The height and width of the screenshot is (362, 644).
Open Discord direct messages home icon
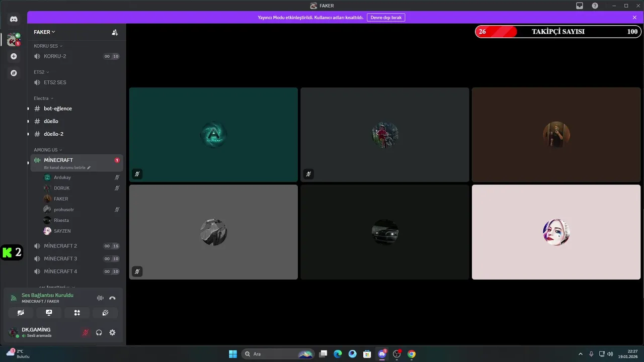(x=14, y=19)
